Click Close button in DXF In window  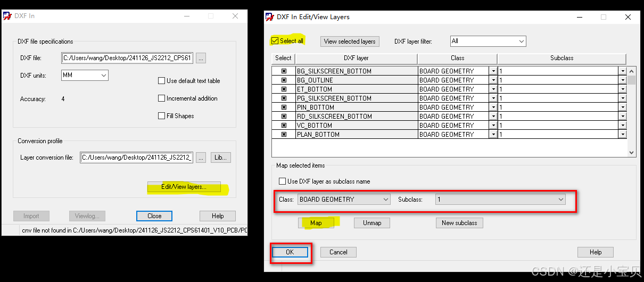(x=154, y=216)
